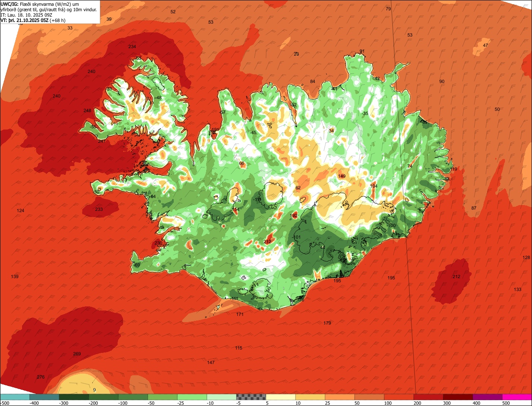Click the title line 'UWC/IG: Flæði skynvarma (W/m2) um'
The image size is (532, 406).
[x=39, y=4]
